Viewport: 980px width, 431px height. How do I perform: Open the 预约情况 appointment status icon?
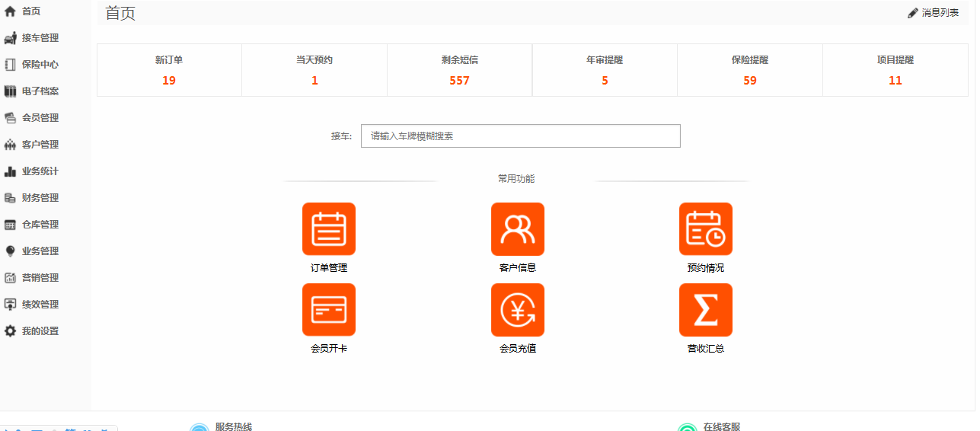coord(705,228)
